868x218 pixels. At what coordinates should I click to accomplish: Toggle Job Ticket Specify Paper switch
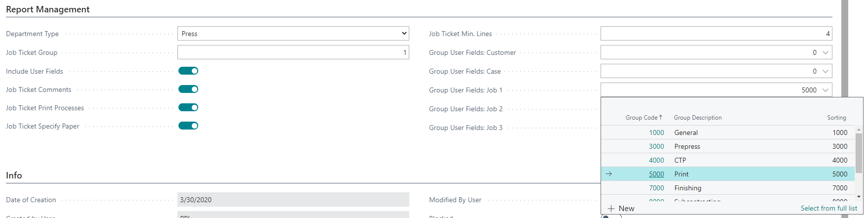tap(188, 126)
